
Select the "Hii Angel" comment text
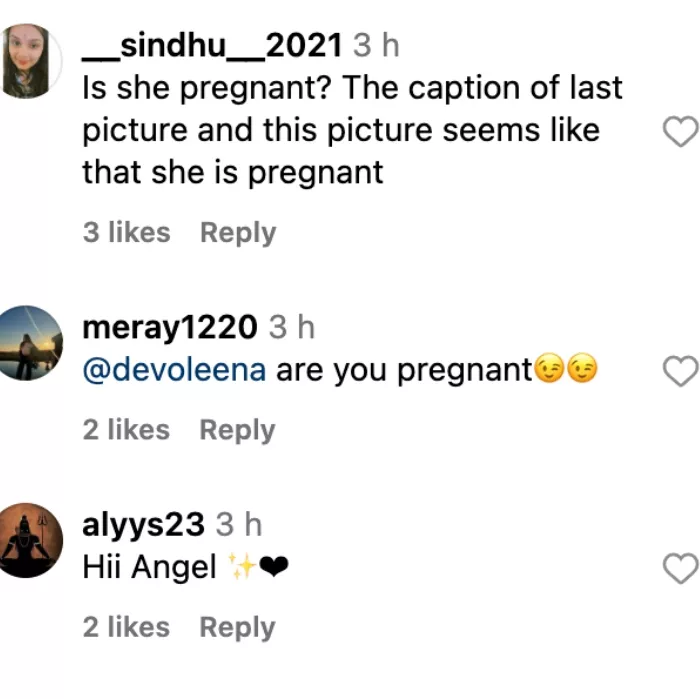150,568
